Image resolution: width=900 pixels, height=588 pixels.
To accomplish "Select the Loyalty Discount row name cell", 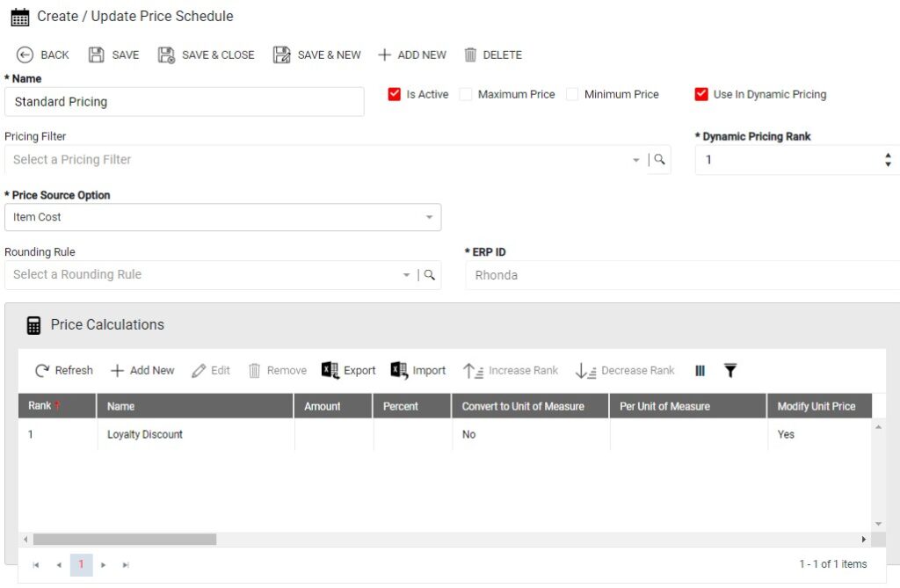I will [x=196, y=435].
